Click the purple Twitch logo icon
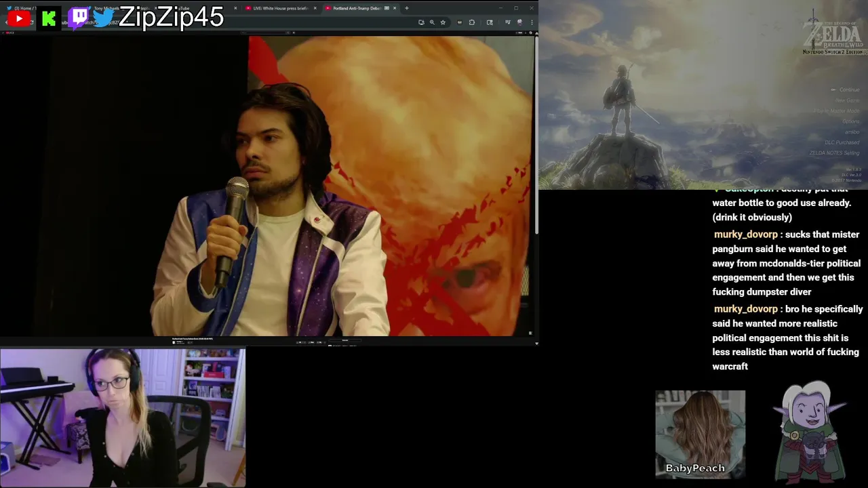Image resolution: width=868 pixels, height=488 pixels. coord(78,18)
